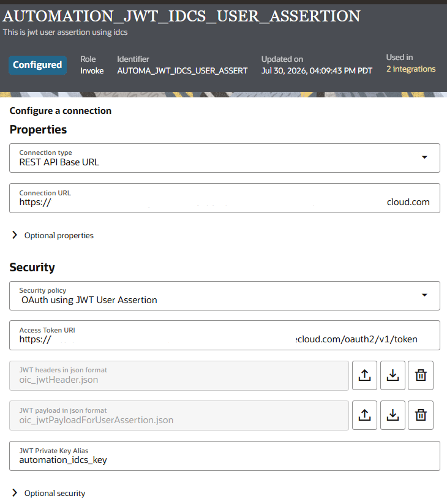Expand Optional properties section
The width and height of the screenshot is (447, 504).
[53, 235]
